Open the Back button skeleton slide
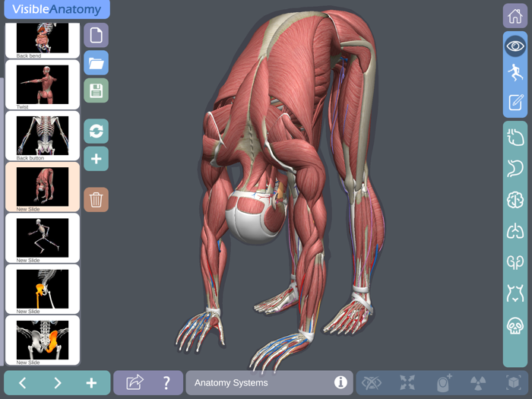The height and width of the screenshot is (399, 532). click(43, 136)
